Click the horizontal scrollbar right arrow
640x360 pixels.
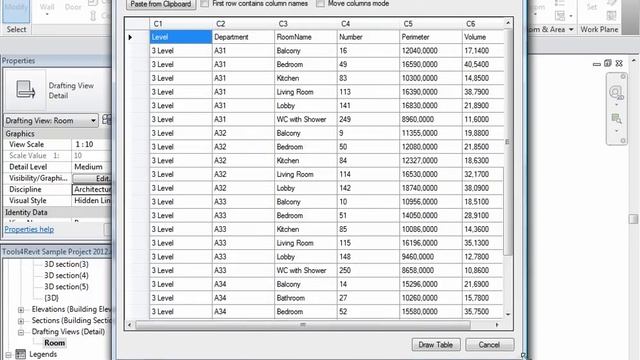pos(497,325)
